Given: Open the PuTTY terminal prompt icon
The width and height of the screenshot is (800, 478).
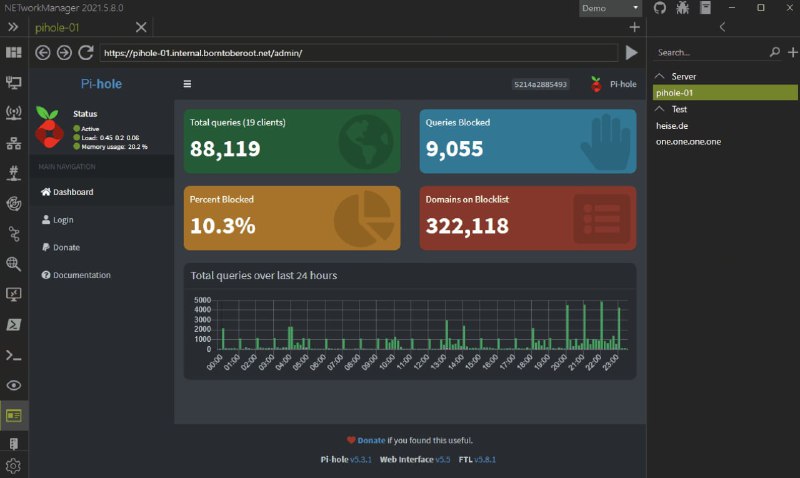Looking at the screenshot, I should click(13, 355).
